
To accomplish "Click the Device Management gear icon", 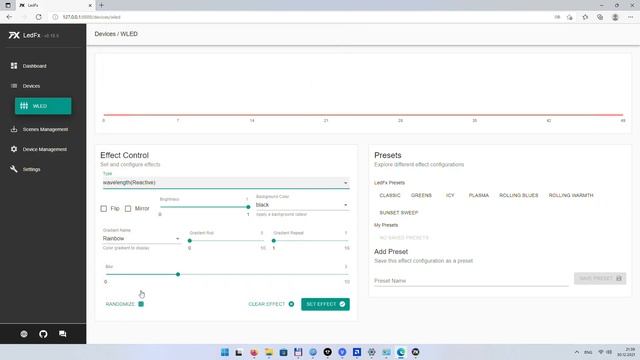I will [x=14, y=149].
